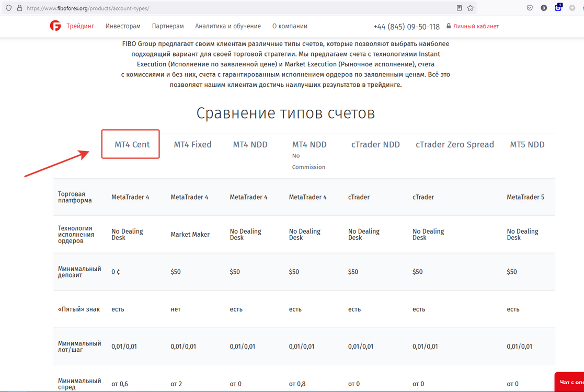
Task: Click MetaTrader 4 cell under MT4 Cent
Action: (130, 197)
